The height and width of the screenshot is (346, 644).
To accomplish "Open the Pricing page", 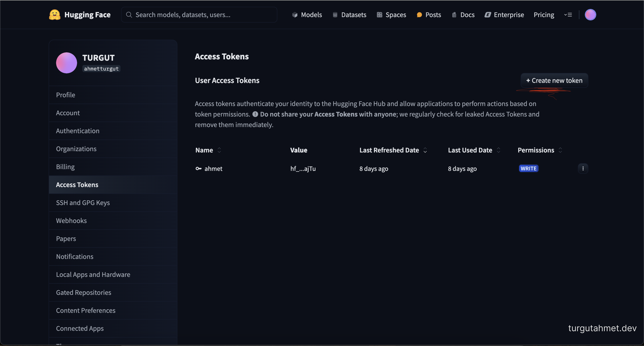I will coord(544,15).
